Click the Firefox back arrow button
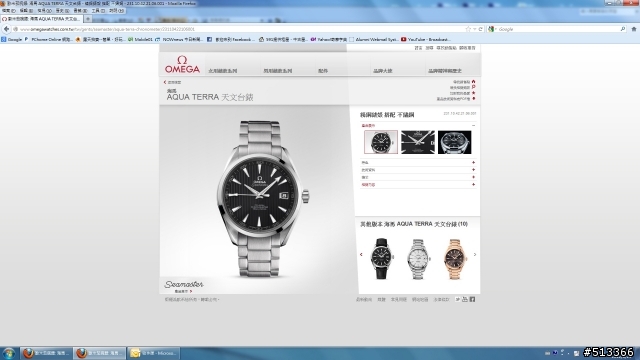 [x=6, y=29]
